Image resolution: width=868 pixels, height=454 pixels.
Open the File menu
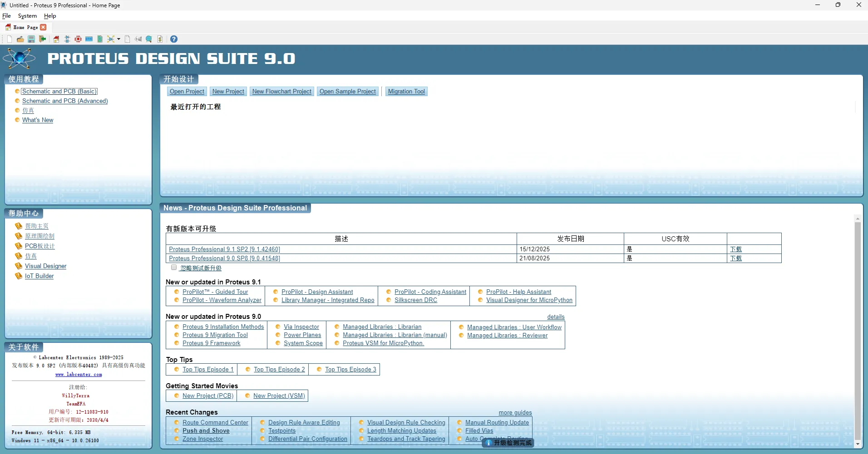[6, 16]
